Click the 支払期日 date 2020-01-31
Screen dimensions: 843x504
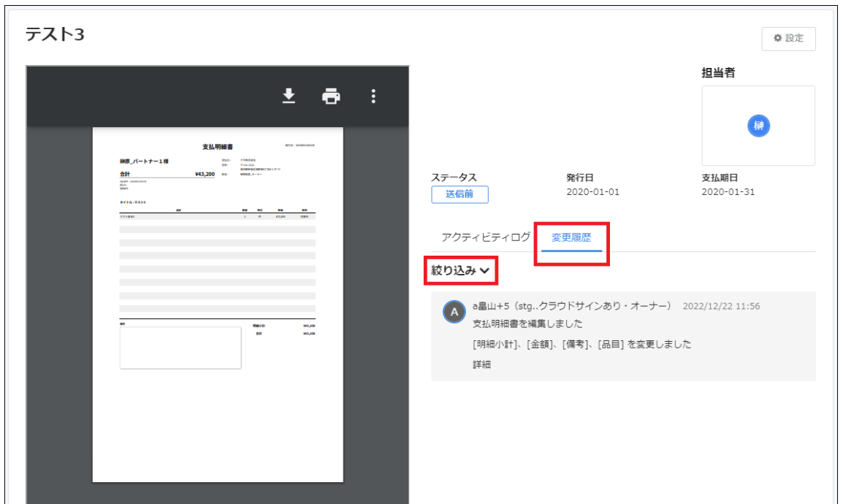[x=728, y=192]
